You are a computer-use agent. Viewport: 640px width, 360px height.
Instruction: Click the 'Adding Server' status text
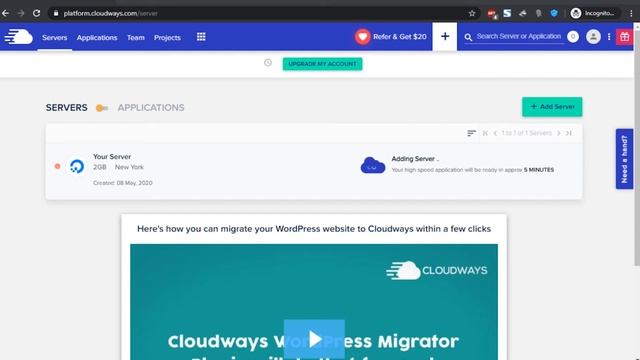[415, 159]
